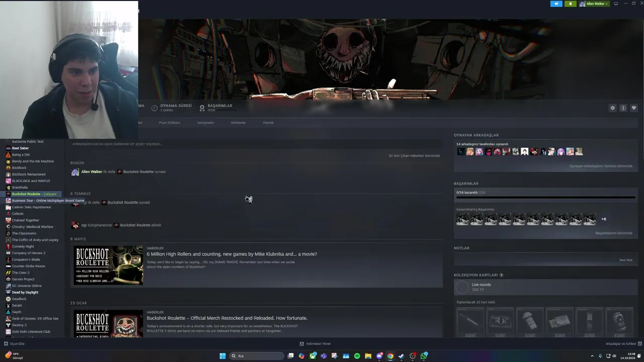Open Arkadaşlar ve Sohbet panel
Viewport: 644px width, 362px height.
click(x=623, y=344)
